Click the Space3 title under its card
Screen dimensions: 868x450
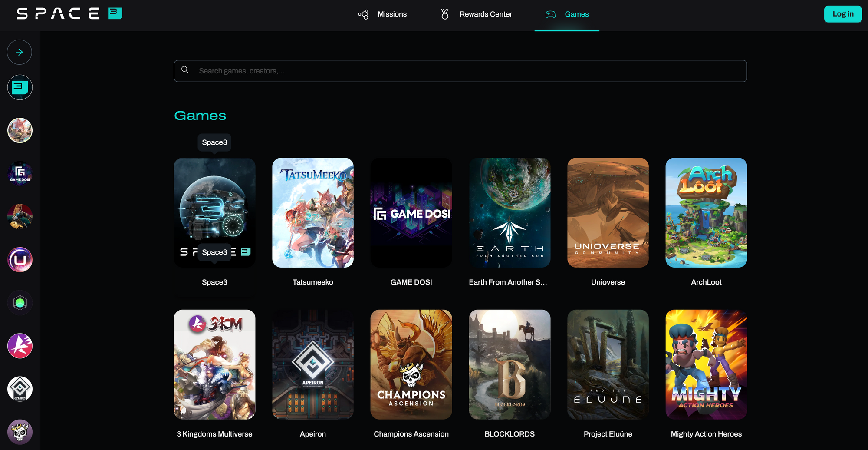click(214, 282)
